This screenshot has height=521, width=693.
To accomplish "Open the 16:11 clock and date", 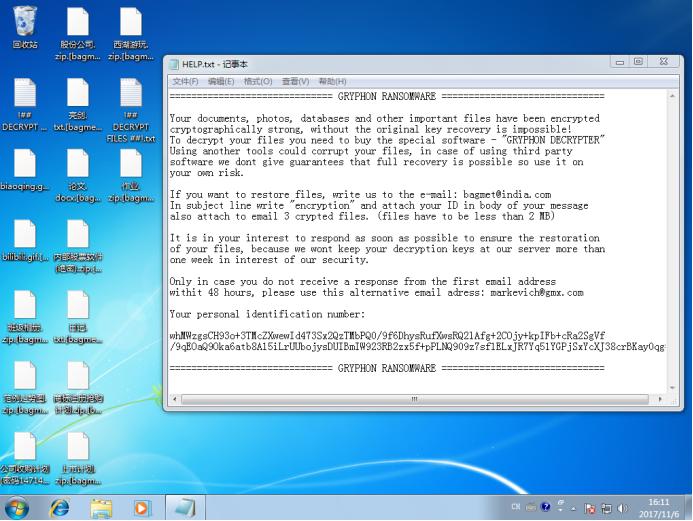I will [x=659, y=508].
